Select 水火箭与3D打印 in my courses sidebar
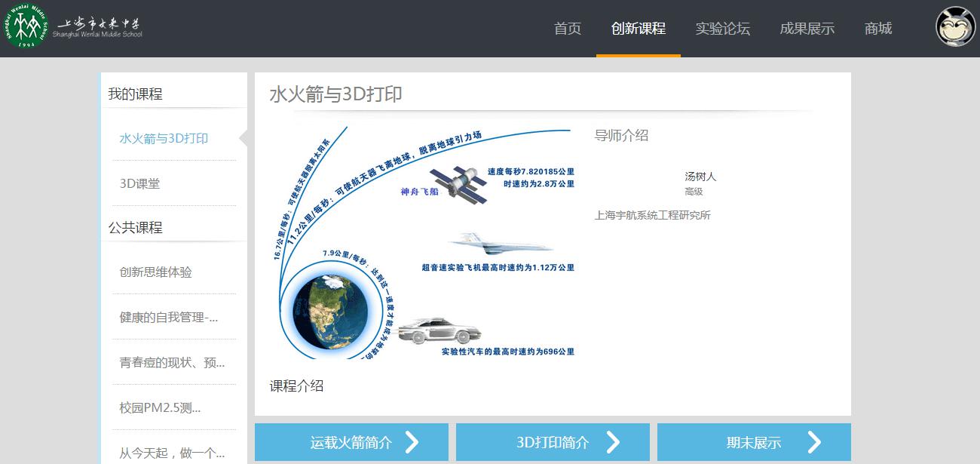 [164, 139]
